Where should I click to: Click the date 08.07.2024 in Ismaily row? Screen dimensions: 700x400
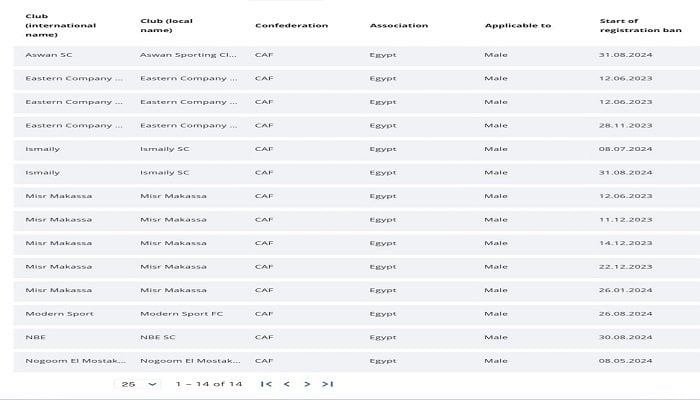click(x=625, y=149)
